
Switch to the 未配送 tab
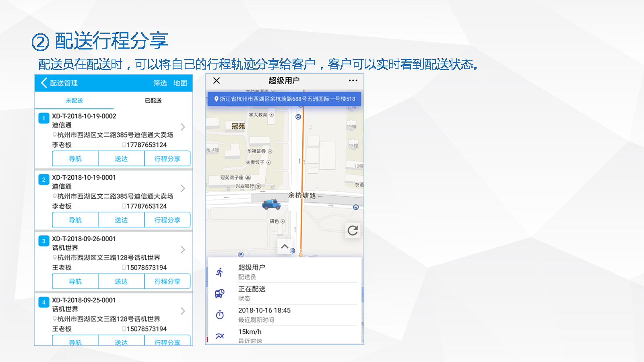pos(74,101)
